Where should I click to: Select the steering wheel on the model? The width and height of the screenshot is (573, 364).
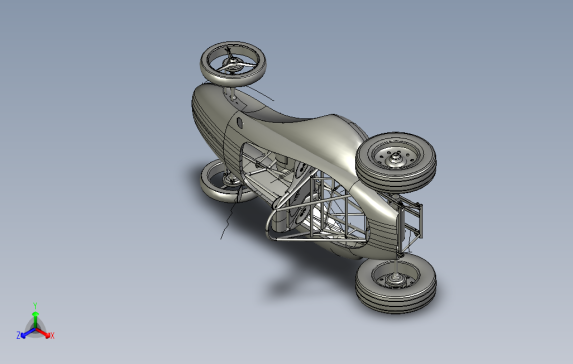click(233, 64)
